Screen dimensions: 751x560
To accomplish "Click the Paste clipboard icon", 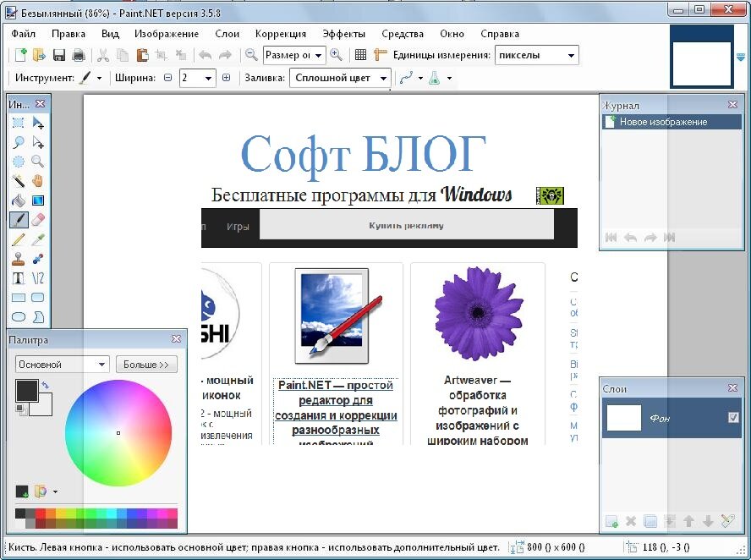I will coord(142,55).
